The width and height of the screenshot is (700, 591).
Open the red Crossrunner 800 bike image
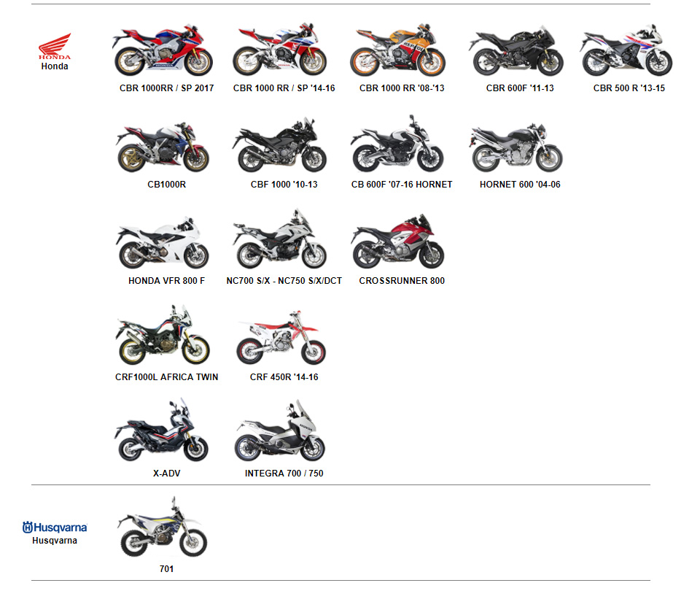point(397,242)
